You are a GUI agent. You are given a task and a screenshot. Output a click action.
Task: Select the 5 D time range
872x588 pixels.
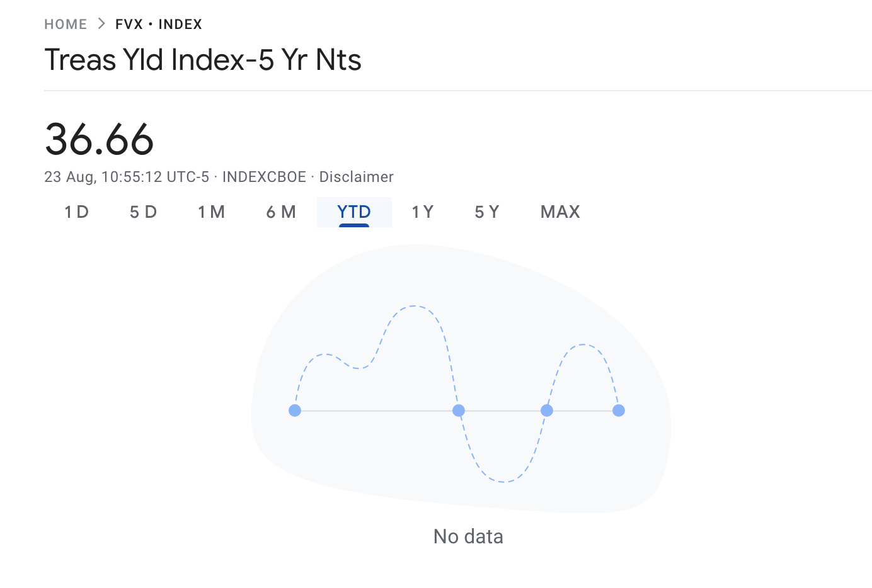(143, 212)
